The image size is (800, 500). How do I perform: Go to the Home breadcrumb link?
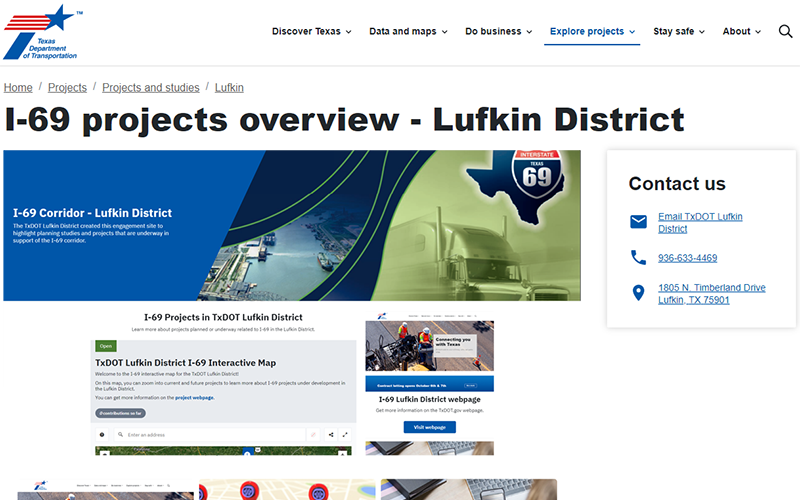point(18,88)
